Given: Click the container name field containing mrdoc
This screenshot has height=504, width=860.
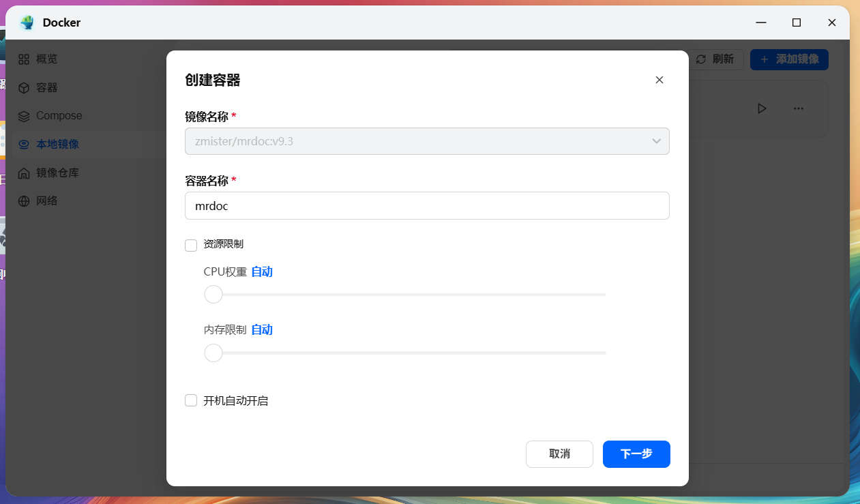Looking at the screenshot, I should pos(426,205).
